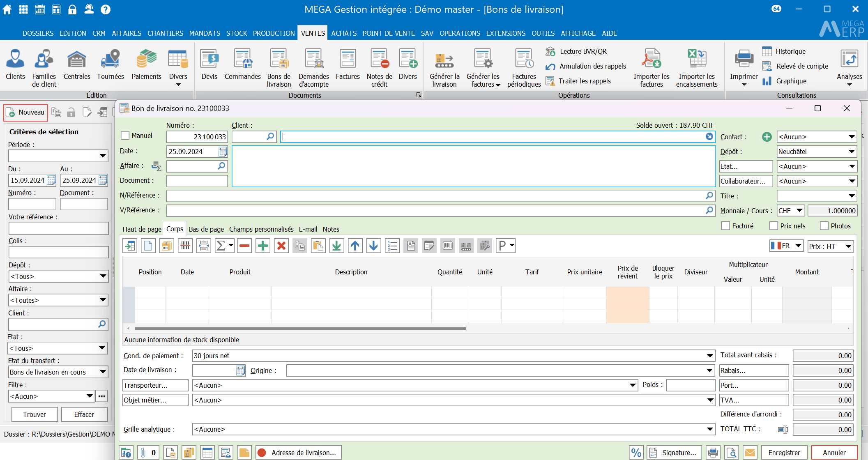Click the print preview magnifier icon at bottom
The height and width of the screenshot is (460, 868).
(x=732, y=453)
